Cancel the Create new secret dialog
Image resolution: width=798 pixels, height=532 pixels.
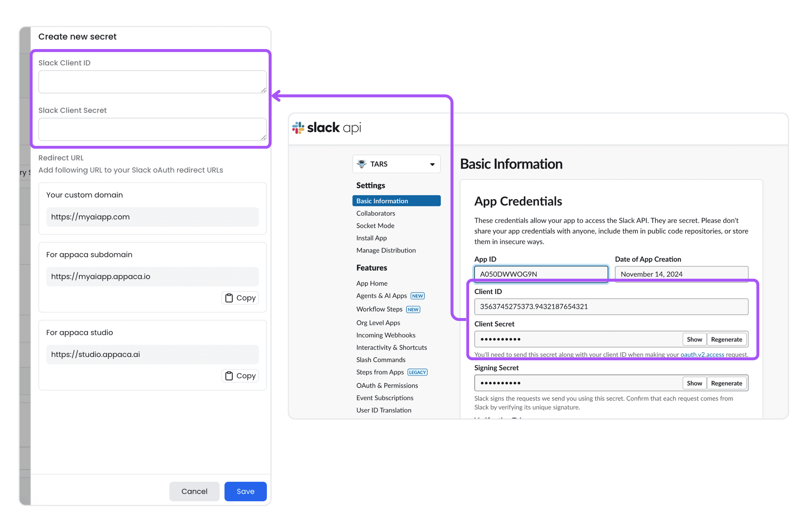194,491
